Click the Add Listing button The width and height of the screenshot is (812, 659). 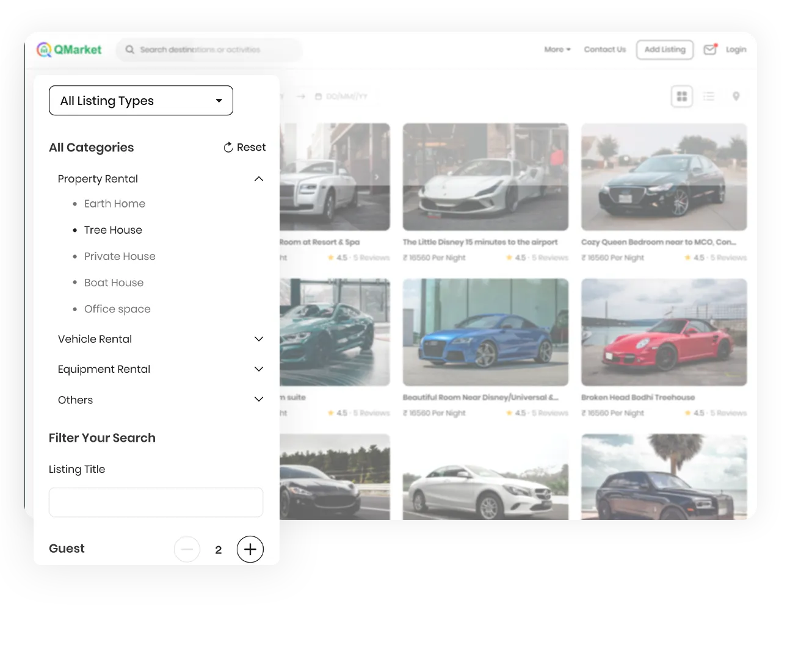[x=665, y=49]
